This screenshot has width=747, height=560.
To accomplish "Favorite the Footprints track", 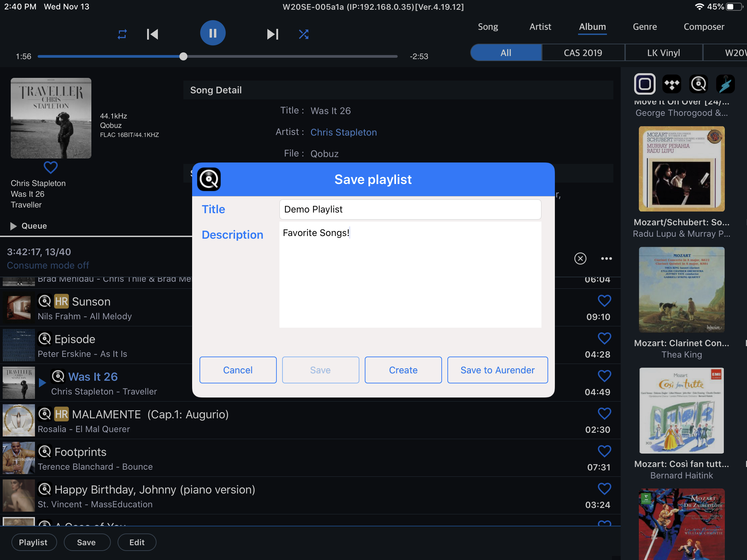I will pyautogui.click(x=604, y=451).
